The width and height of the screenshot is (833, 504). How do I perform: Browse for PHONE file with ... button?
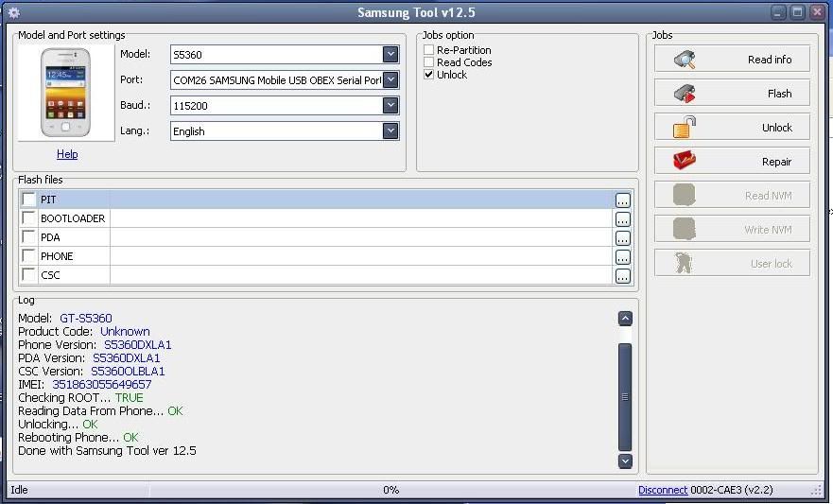point(623,257)
